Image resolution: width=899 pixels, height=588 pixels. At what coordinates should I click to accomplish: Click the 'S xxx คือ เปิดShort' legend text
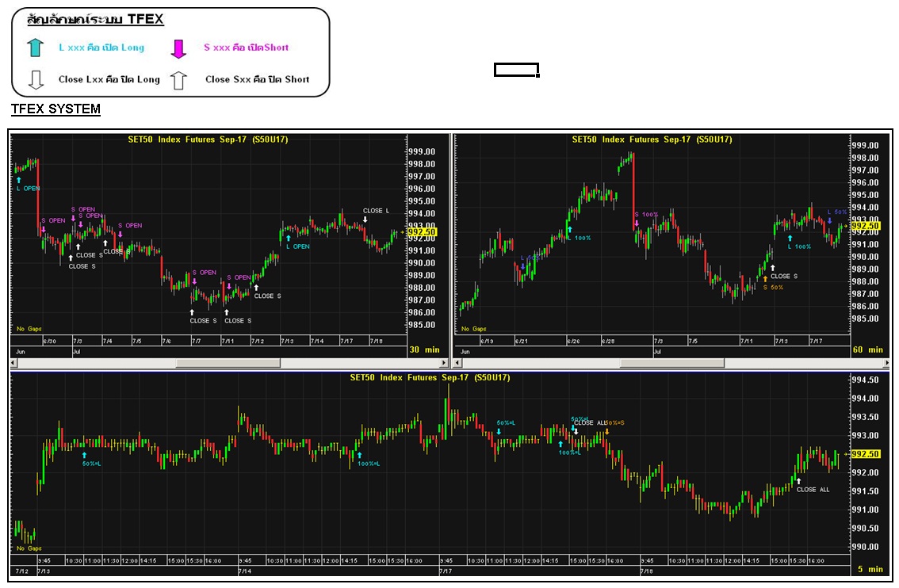point(246,48)
